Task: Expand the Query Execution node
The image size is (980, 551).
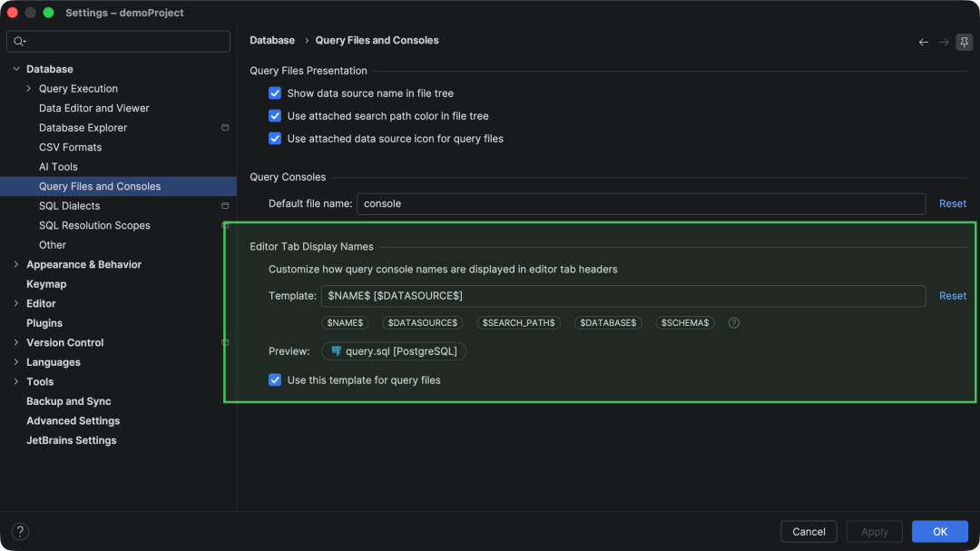Action: (x=29, y=88)
